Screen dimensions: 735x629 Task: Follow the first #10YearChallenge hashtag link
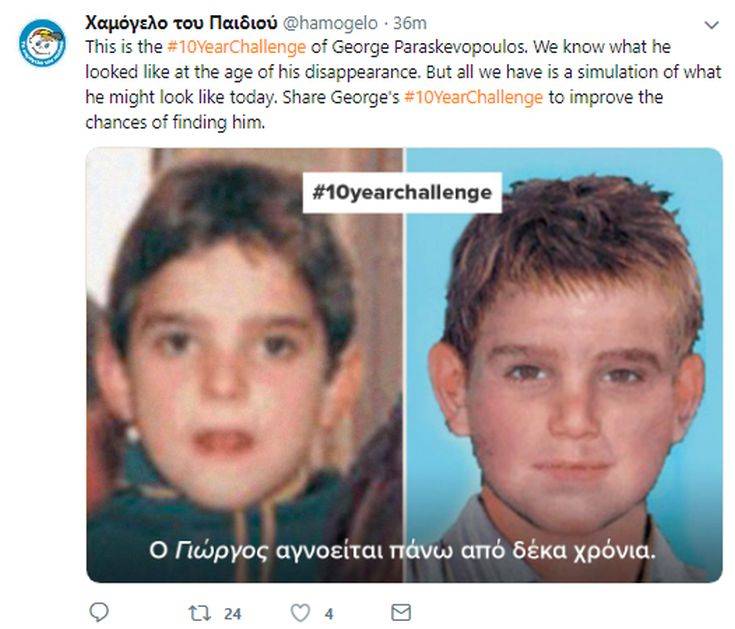pyautogui.click(x=236, y=47)
